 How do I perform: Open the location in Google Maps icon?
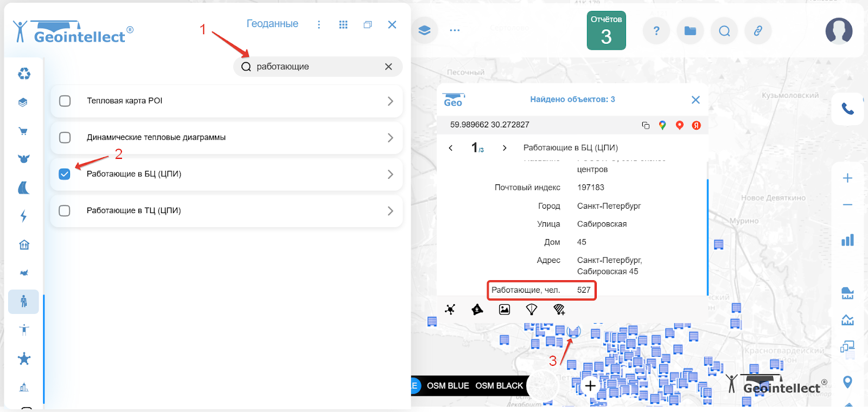pyautogui.click(x=662, y=125)
